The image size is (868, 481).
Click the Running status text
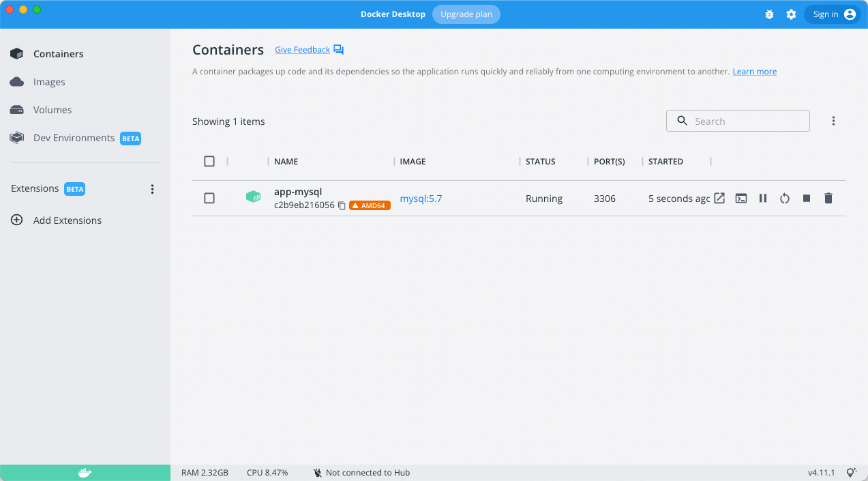pyautogui.click(x=544, y=199)
